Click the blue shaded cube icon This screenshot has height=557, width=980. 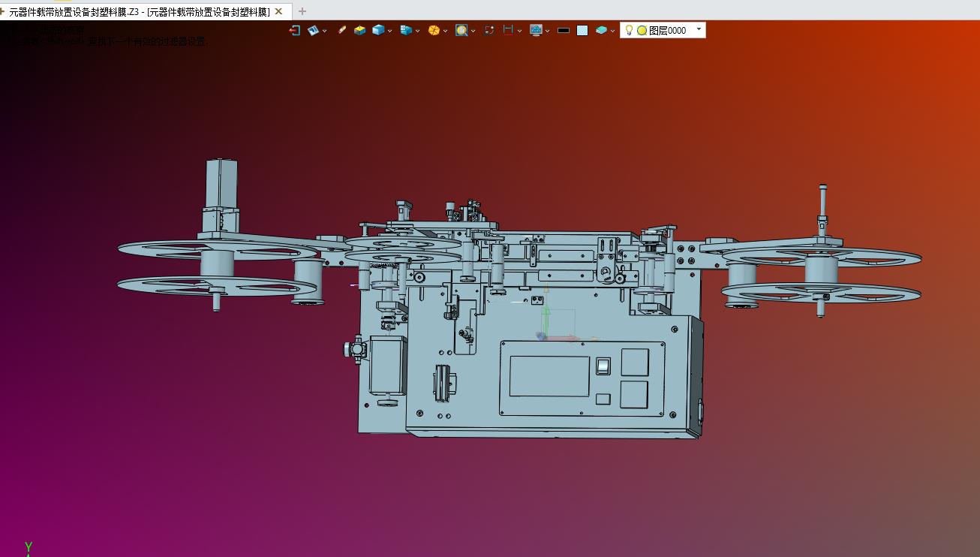tap(378, 30)
